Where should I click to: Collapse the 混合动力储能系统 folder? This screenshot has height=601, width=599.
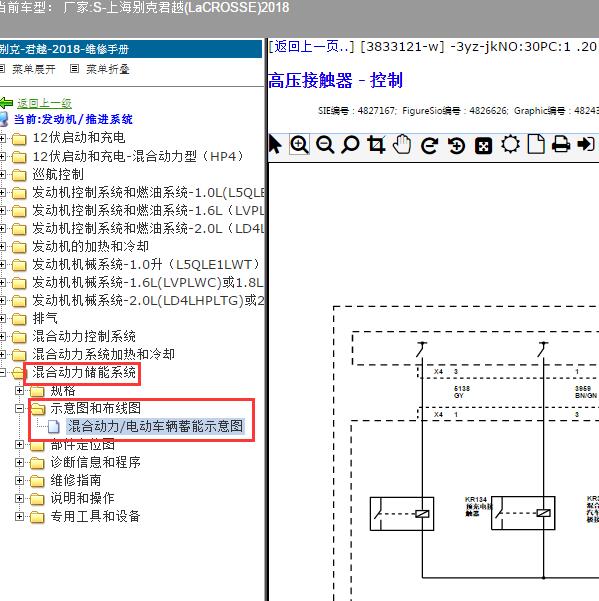3,372
